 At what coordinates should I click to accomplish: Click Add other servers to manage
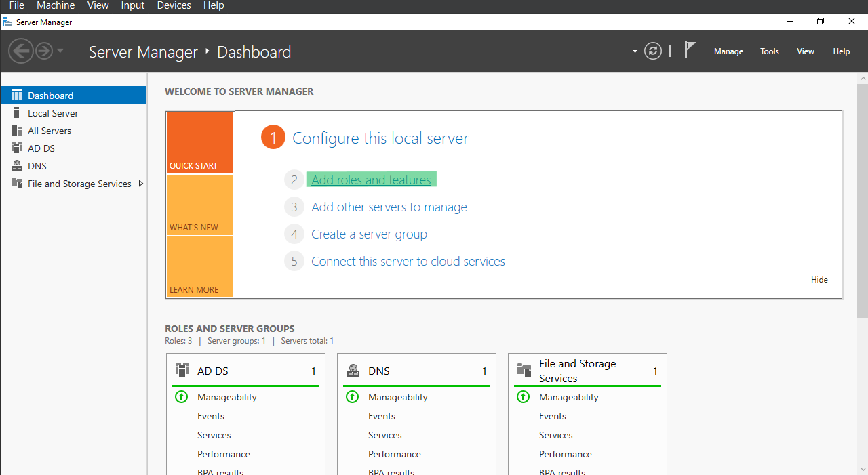click(389, 207)
